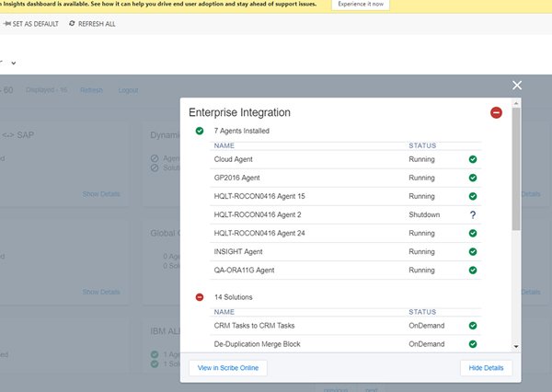This screenshot has height=392, width=552.
Task: Click the 14 Solutions heading
Action: point(233,297)
